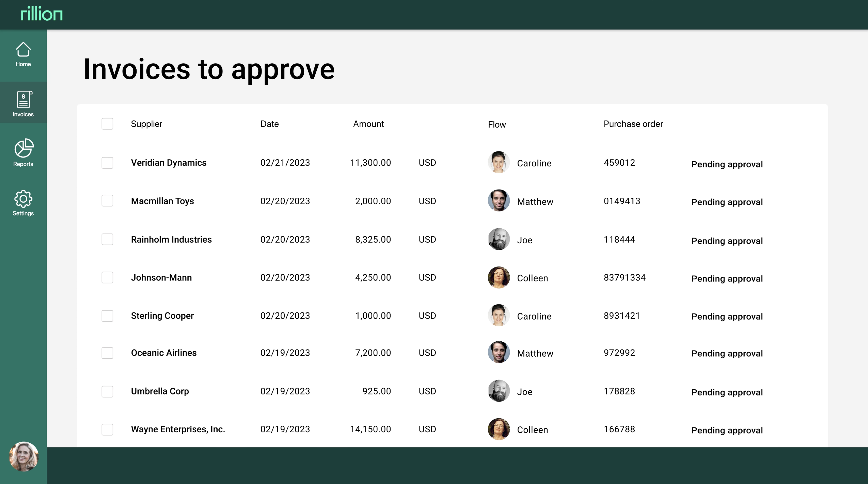The height and width of the screenshot is (484, 868).
Task: Sort by the Supplier column header
Action: [146, 124]
